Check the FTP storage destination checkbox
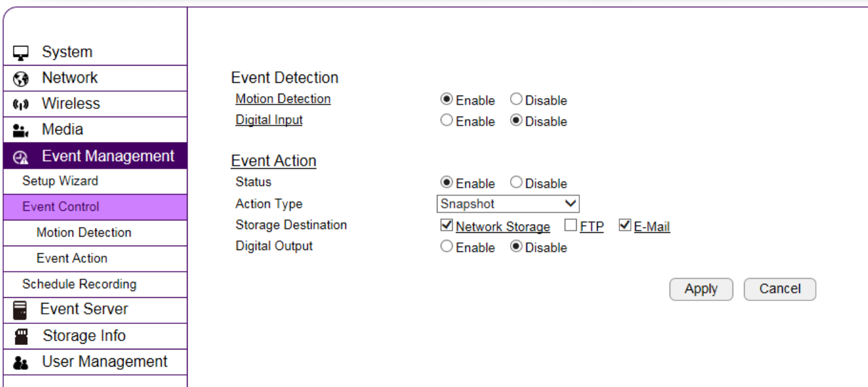This screenshot has width=868, height=387. pyautogui.click(x=571, y=225)
